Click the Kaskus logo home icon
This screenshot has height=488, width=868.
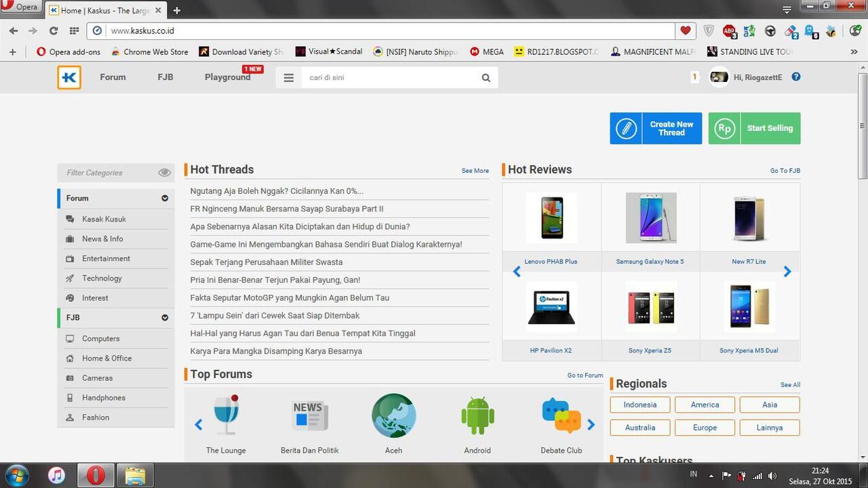(69, 77)
